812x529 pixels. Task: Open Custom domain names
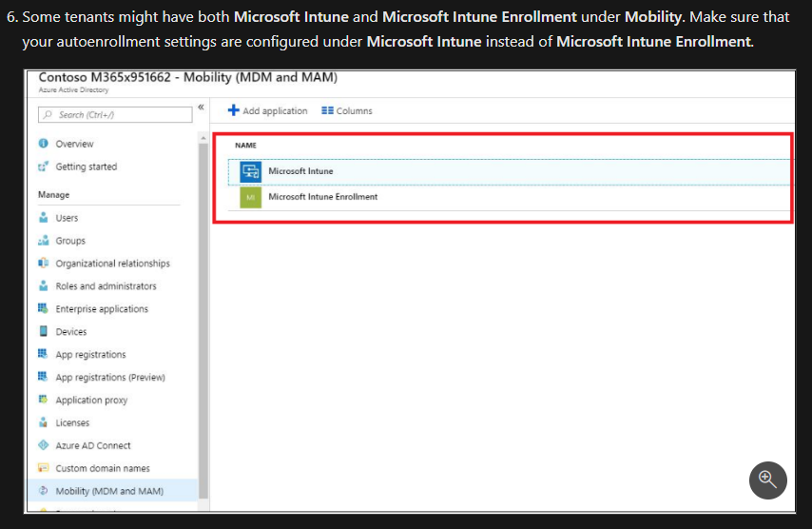103,468
